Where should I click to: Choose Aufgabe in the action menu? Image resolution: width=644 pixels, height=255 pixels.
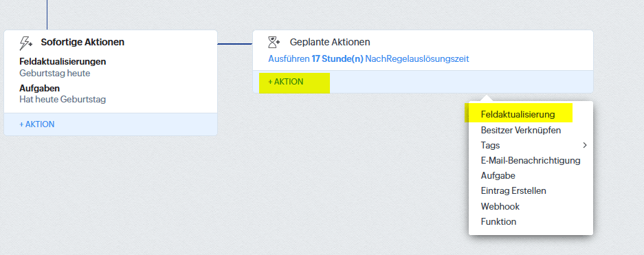pos(498,176)
